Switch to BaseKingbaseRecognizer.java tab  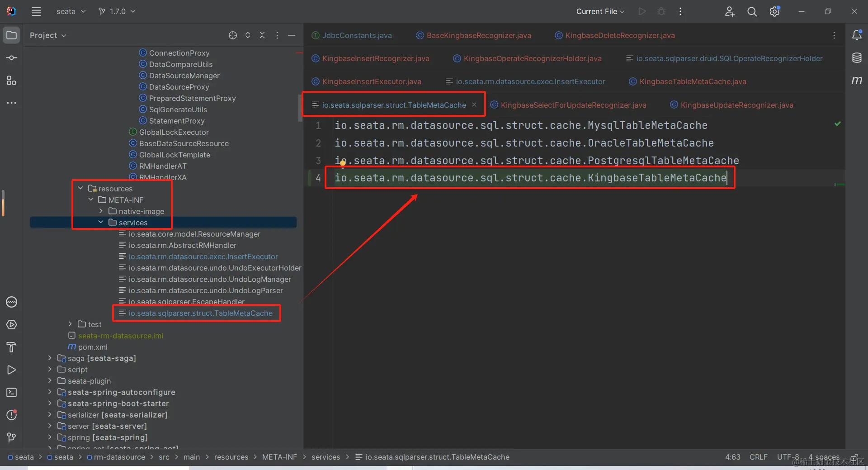coord(474,35)
